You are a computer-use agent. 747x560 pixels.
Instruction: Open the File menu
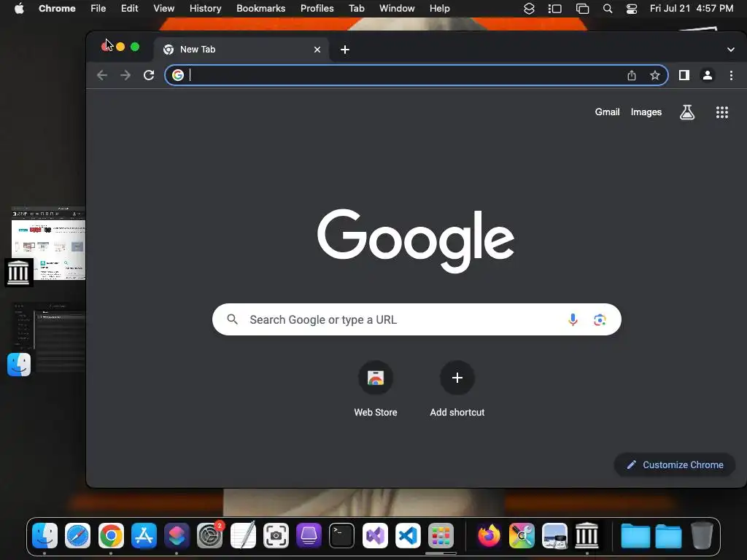[98, 9]
